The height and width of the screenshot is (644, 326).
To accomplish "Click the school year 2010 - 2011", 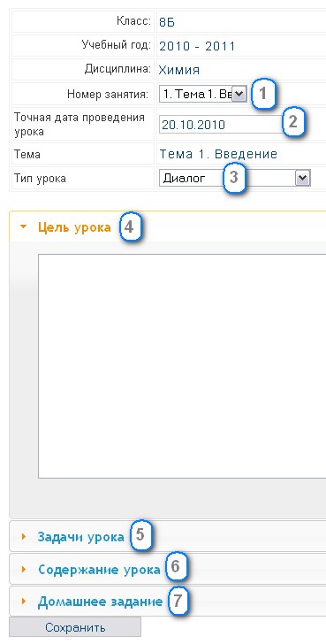I will coord(197,46).
